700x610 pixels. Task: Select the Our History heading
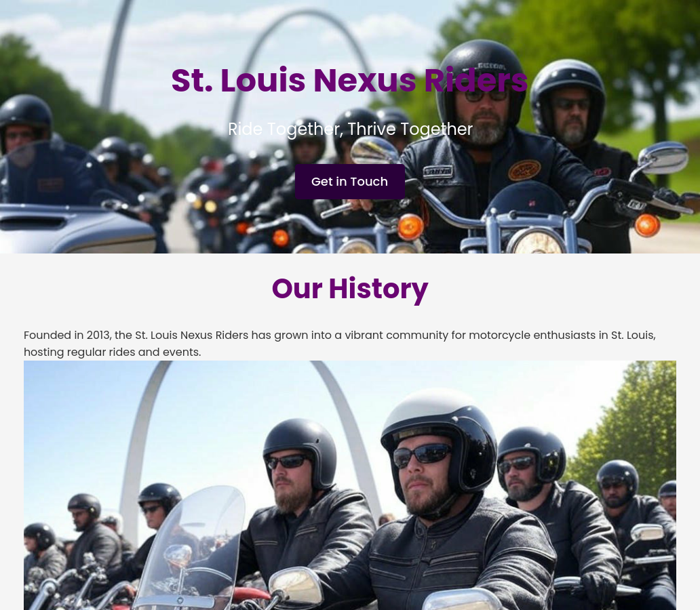click(350, 289)
